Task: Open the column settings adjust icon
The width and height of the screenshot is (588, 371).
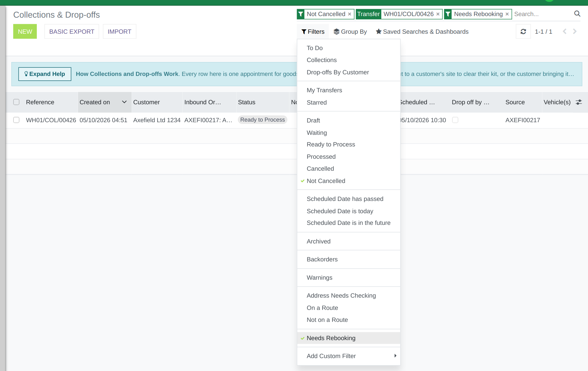Action: pos(579,102)
